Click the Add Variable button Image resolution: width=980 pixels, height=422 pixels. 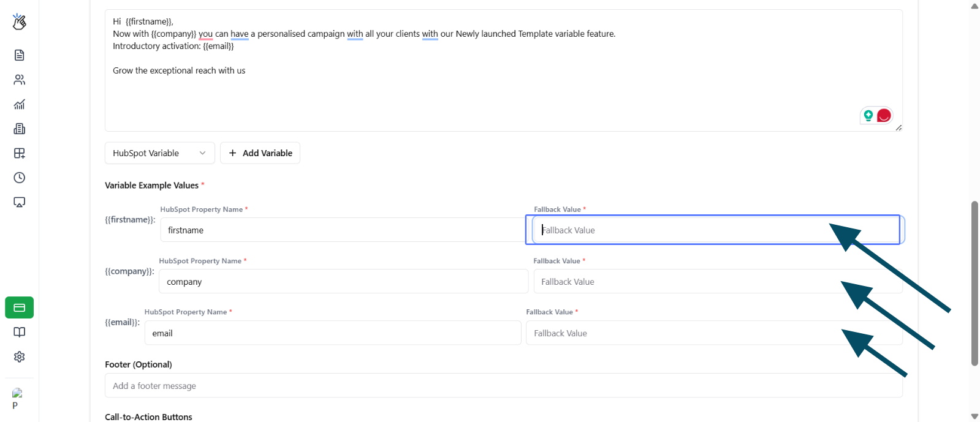260,153
